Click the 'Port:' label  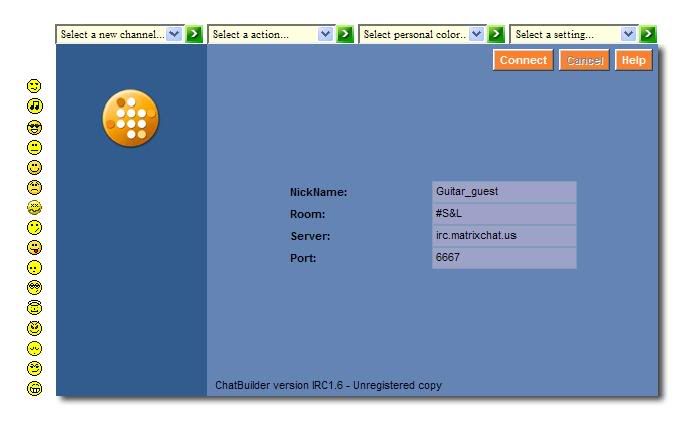pyautogui.click(x=303, y=258)
